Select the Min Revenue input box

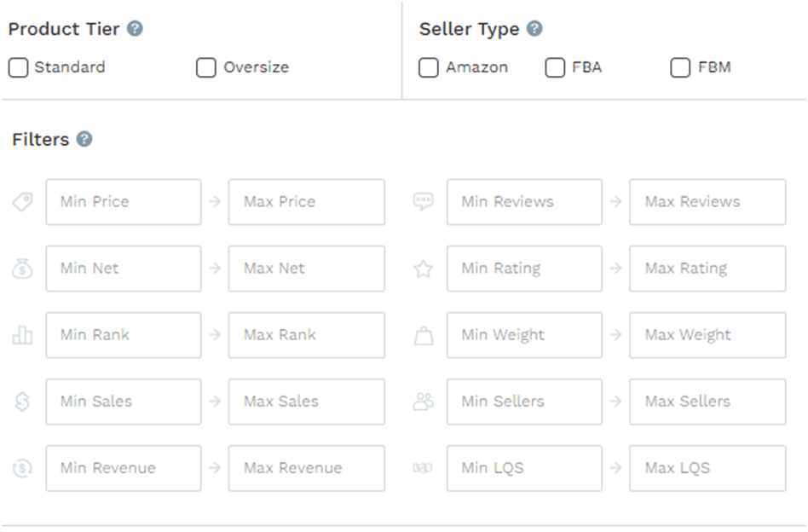tap(124, 468)
